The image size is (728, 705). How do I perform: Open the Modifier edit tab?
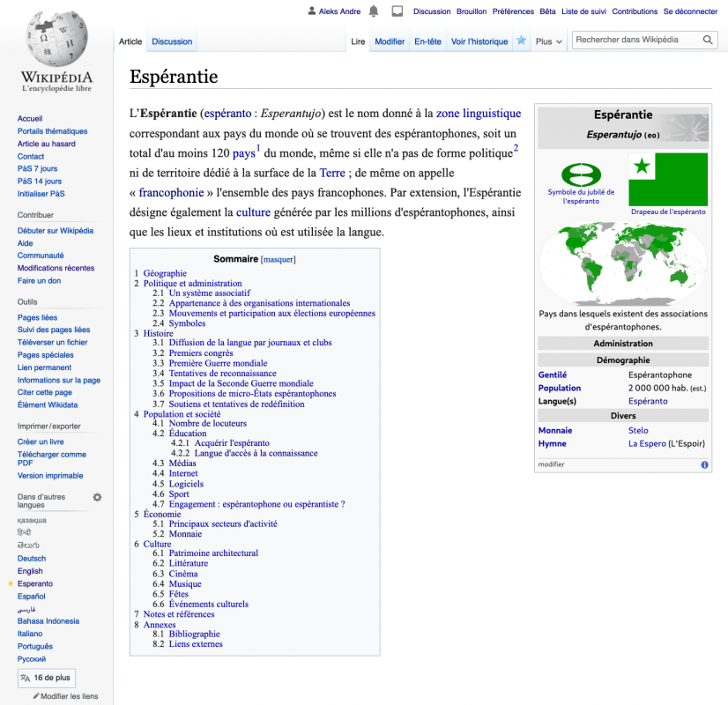click(390, 41)
